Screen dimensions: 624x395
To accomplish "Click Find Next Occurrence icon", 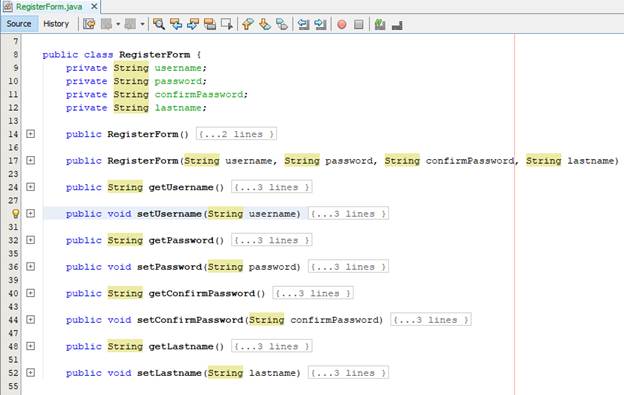I will (193, 24).
